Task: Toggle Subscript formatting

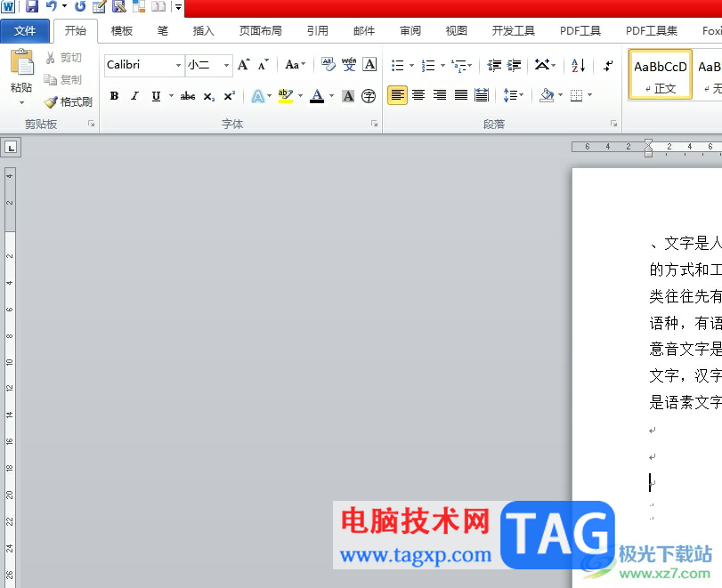Action: [x=209, y=96]
